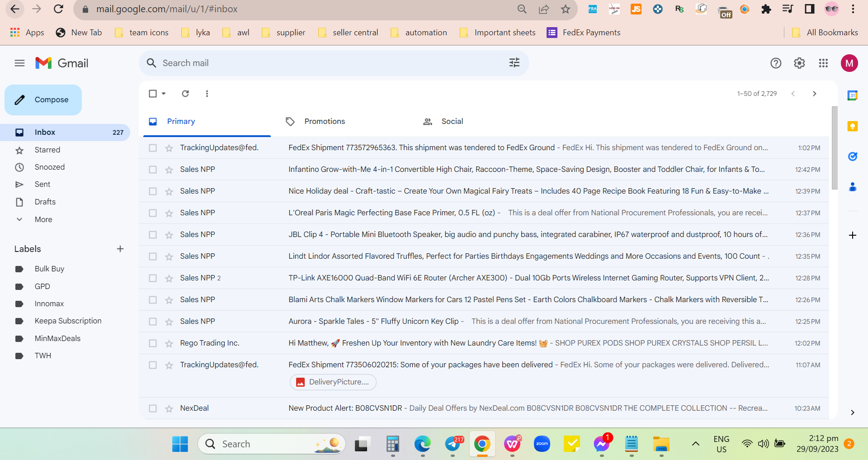Select the TP-Link Router email checkbox

coord(153,278)
